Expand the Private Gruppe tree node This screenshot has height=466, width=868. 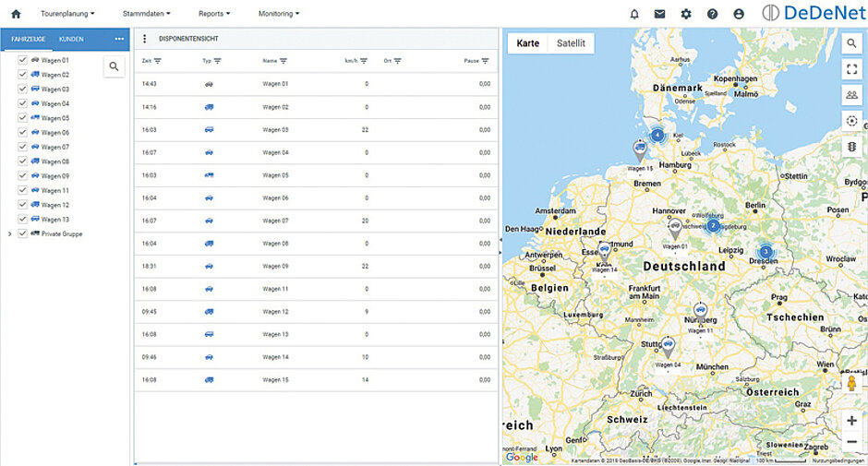pos(9,234)
